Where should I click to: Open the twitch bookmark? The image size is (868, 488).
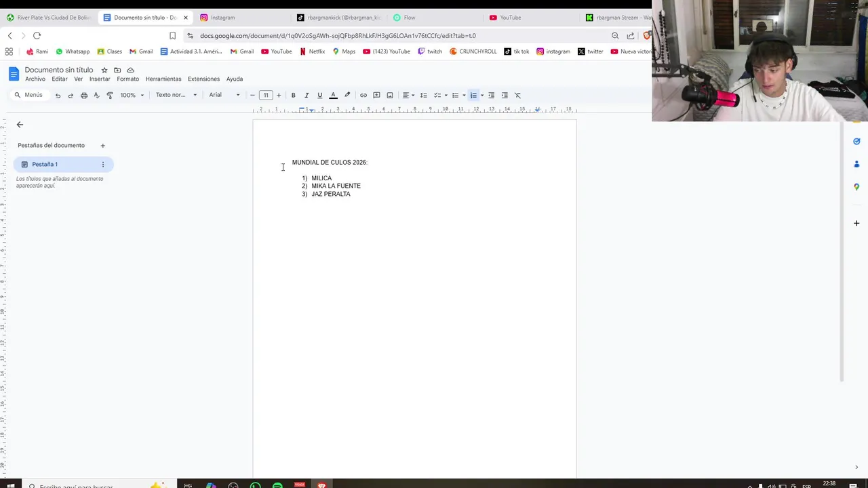coord(430,52)
